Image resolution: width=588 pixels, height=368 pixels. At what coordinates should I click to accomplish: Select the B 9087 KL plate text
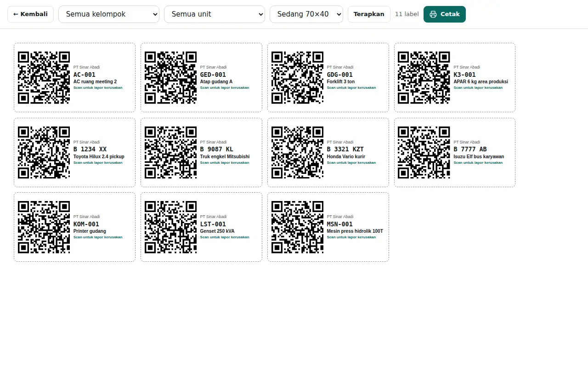tap(217, 149)
